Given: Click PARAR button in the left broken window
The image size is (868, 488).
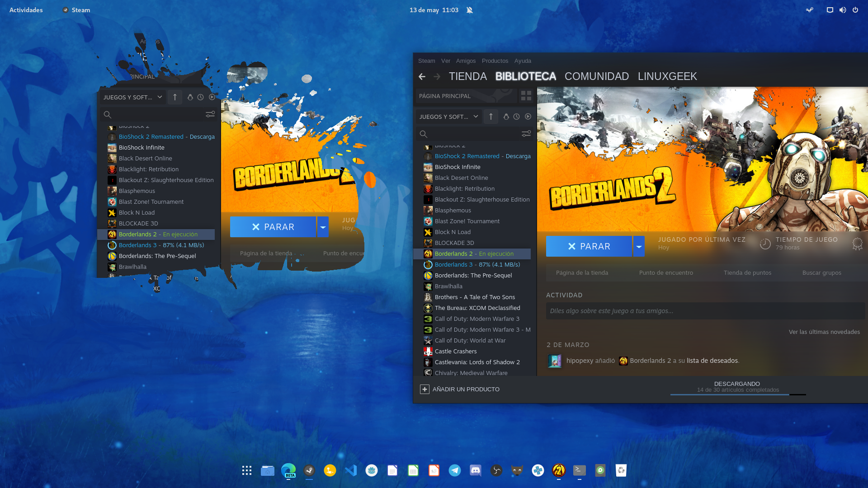Looking at the screenshot, I should (x=273, y=227).
